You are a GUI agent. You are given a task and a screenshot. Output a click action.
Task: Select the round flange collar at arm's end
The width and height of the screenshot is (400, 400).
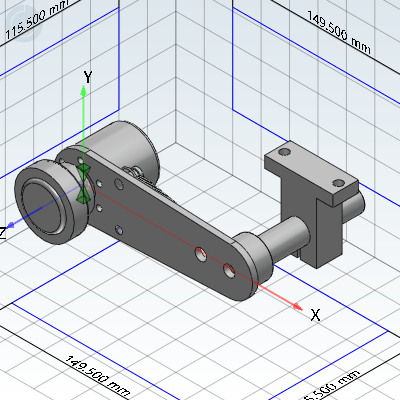[255, 257]
